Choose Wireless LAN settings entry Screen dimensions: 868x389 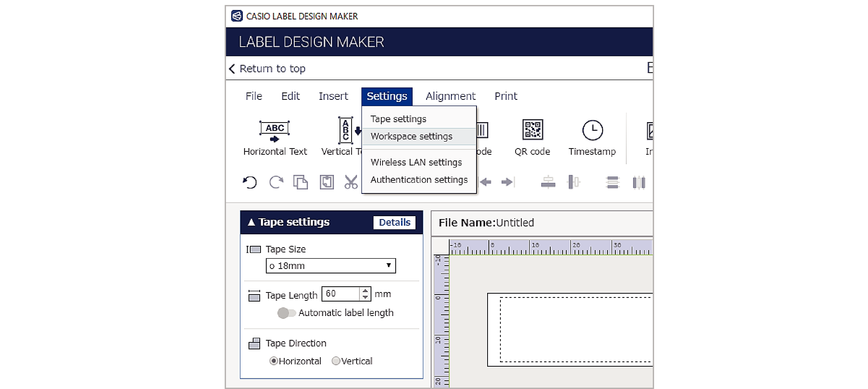[x=419, y=163]
